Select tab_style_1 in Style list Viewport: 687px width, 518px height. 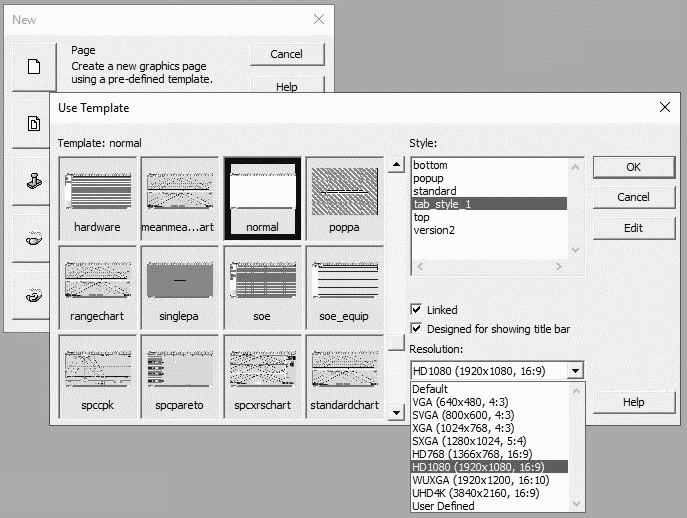(490, 204)
